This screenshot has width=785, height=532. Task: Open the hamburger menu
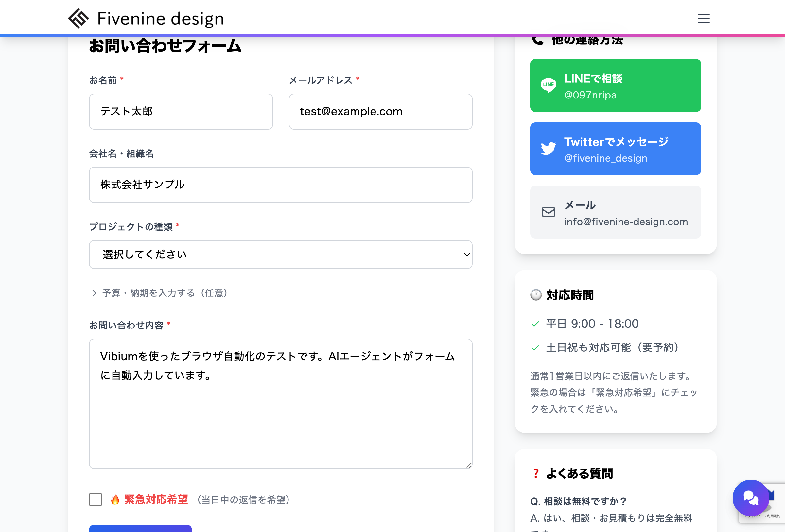pyautogui.click(x=704, y=19)
